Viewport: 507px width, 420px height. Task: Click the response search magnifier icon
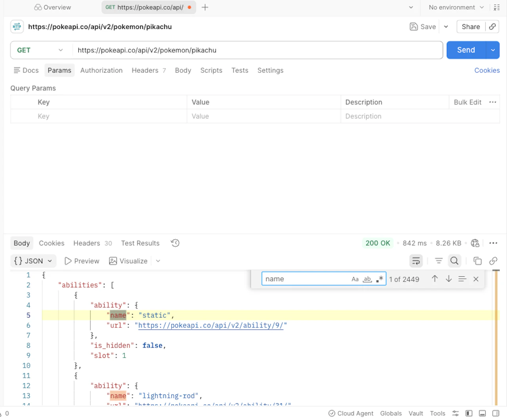(x=454, y=261)
